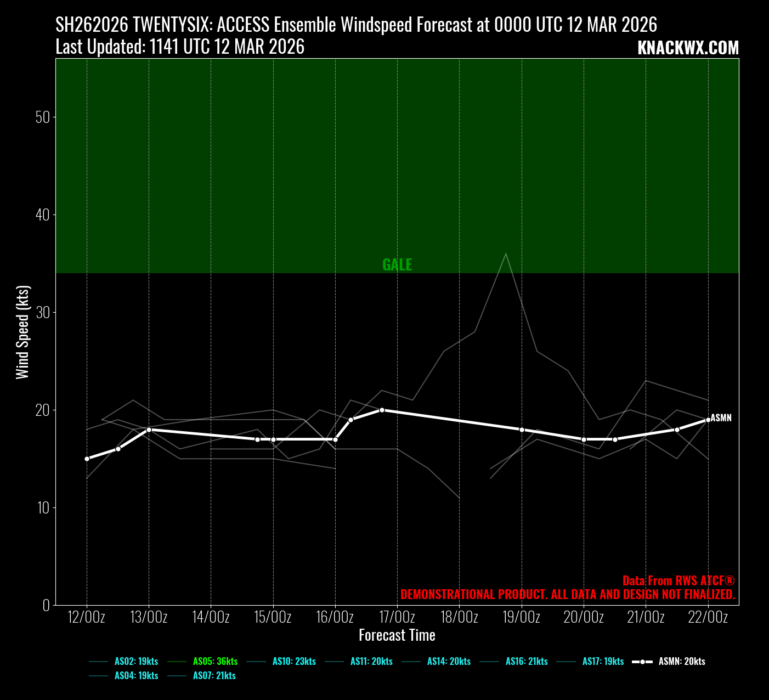Click the ASMN legend line marker icon
Image resolution: width=769 pixels, height=700 pixels.
(x=642, y=662)
